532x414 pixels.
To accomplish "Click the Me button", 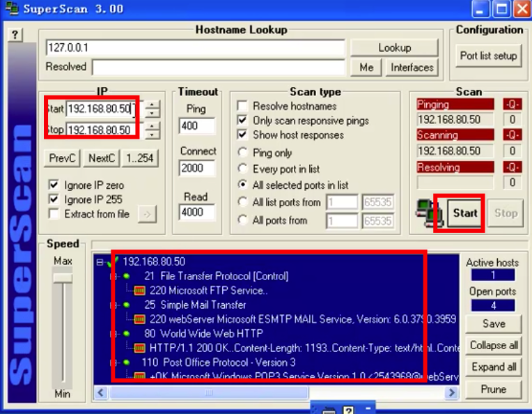I will coord(366,67).
